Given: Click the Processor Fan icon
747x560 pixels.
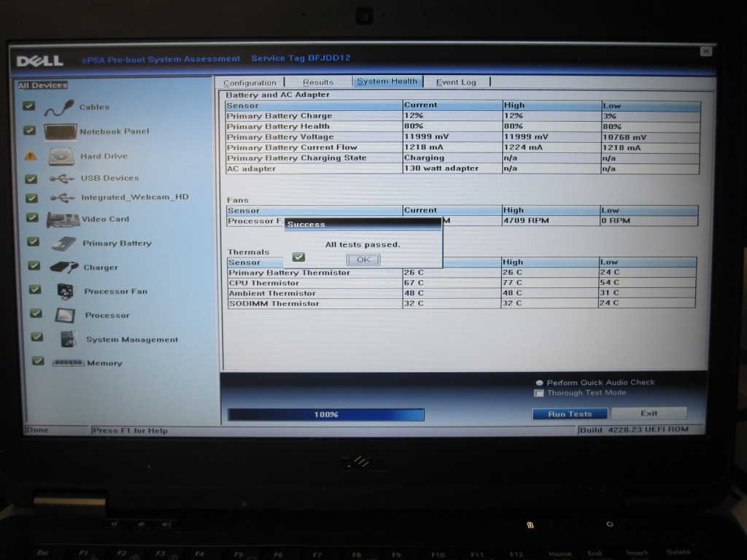Looking at the screenshot, I should pyautogui.click(x=64, y=291).
